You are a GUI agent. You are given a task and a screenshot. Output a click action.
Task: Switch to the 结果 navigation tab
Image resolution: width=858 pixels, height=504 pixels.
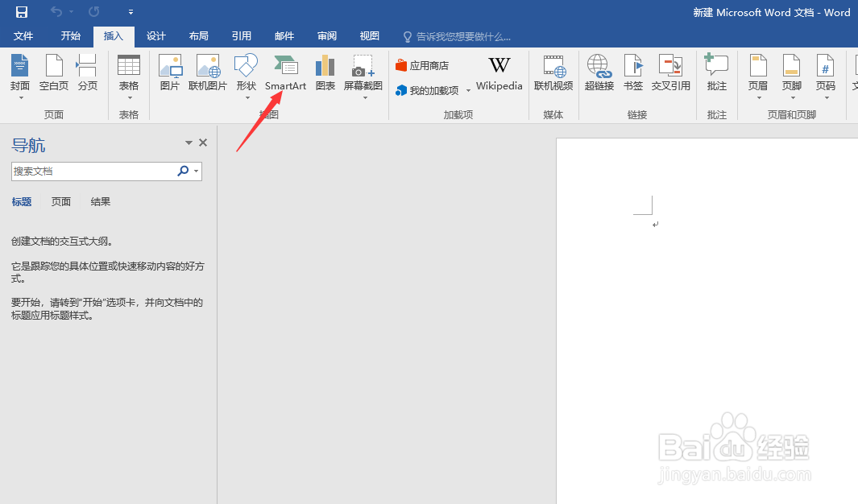[x=100, y=202]
